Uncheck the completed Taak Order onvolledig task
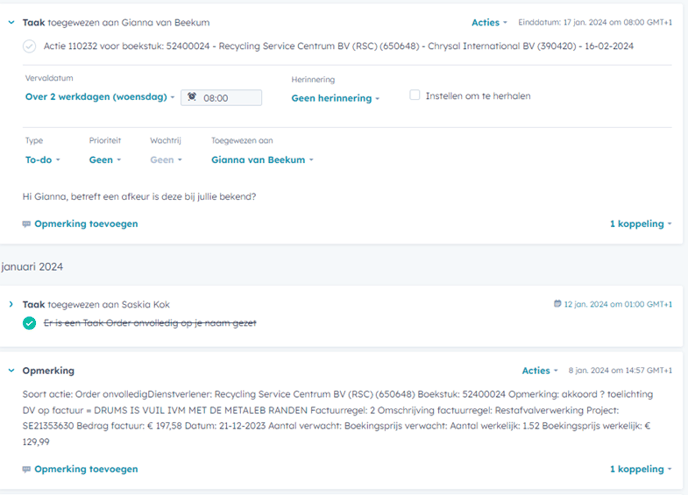Viewport: 688px width, 495px height. tap(29, 323)
